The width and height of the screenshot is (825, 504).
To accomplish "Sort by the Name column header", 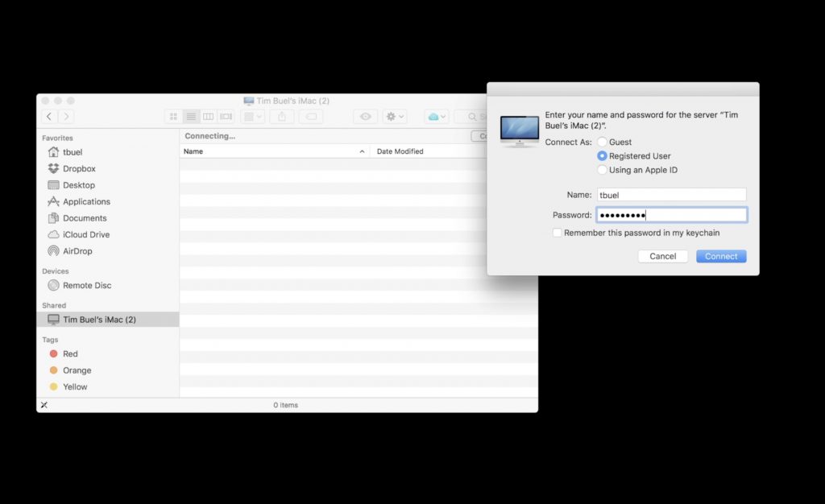I will click(274, 151).
